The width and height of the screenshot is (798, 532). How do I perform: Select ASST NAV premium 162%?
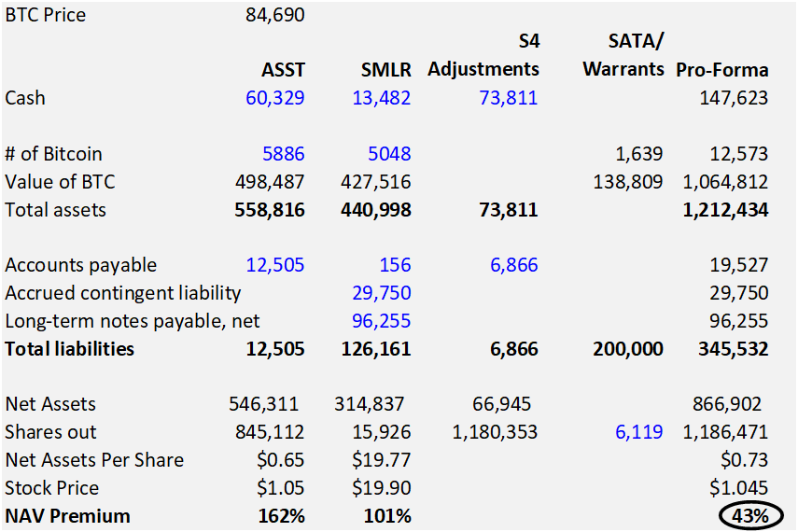click(x=282, y=516)
